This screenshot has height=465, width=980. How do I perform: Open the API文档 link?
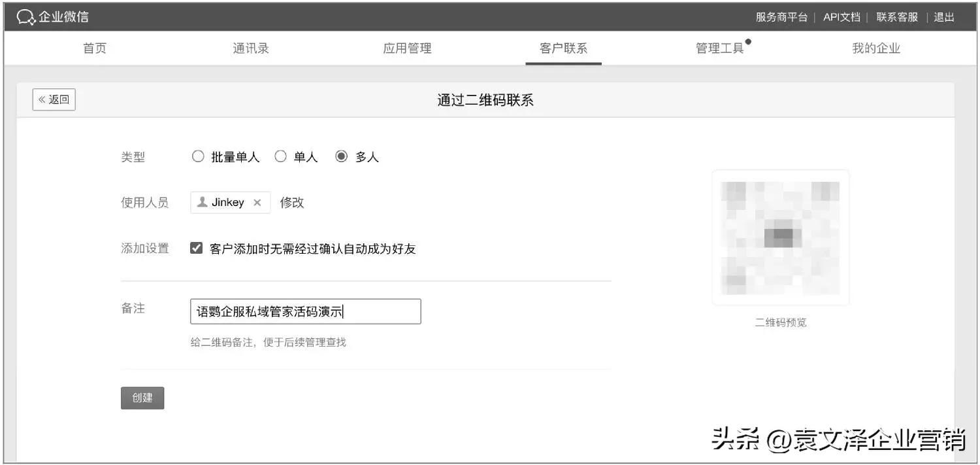tap(841, 18)
